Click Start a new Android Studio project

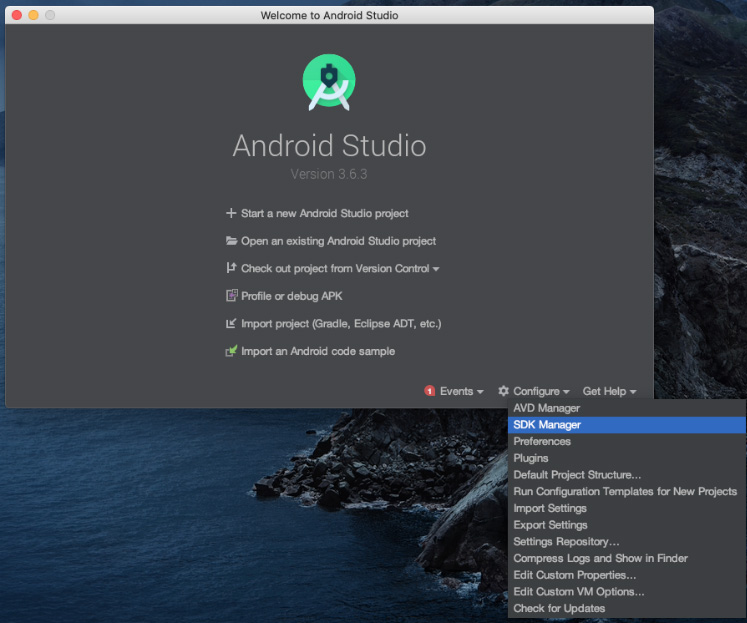pyautogui.click(x=324, y=213)
